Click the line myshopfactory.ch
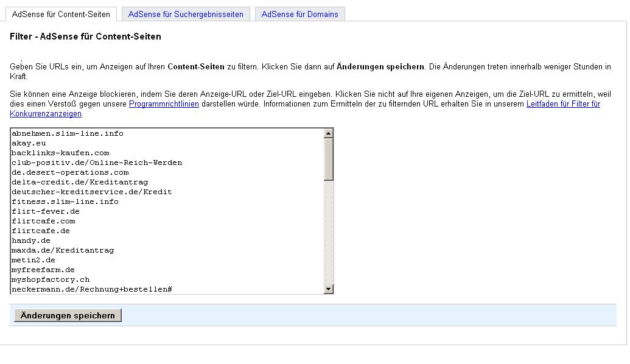The width and height of the screenshot is (630, 364). (x=51, y=279)
